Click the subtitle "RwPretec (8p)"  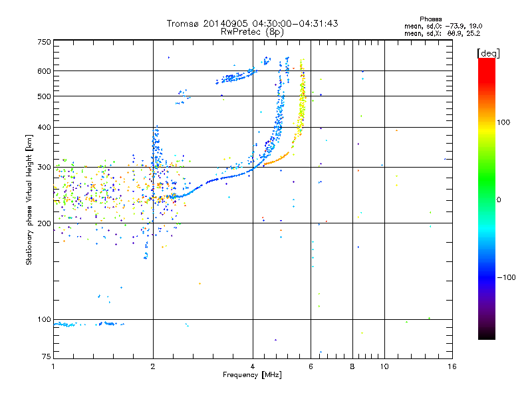point(252,32)
